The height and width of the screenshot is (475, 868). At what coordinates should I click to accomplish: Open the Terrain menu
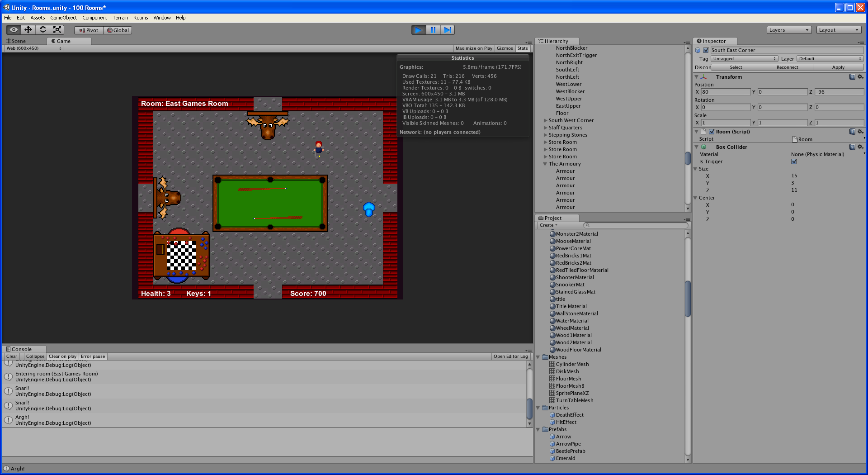click(120, 18)
